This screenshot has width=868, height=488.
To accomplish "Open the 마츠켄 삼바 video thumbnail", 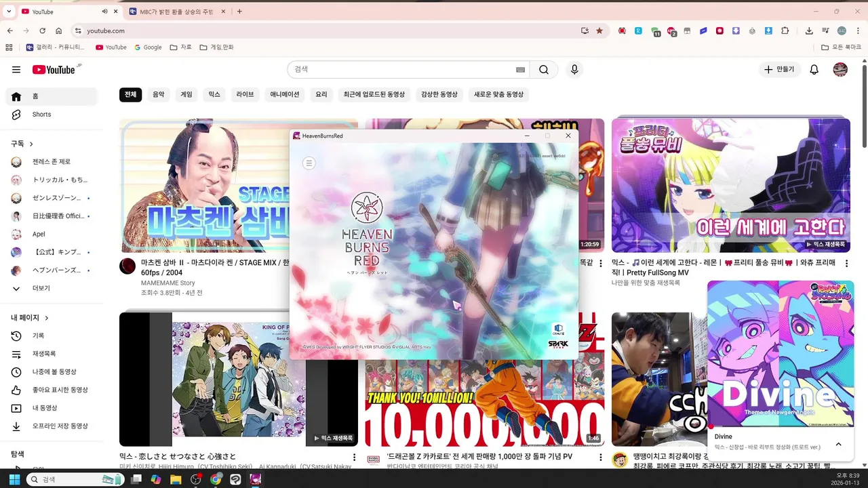I will click(x=203, y=186).
